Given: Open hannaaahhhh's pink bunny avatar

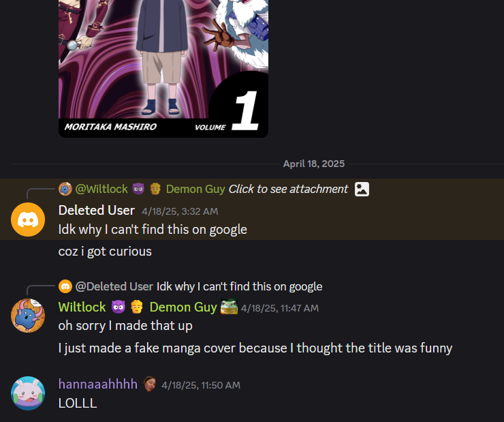Looking at the screenshot, I should tap(28, 393).
